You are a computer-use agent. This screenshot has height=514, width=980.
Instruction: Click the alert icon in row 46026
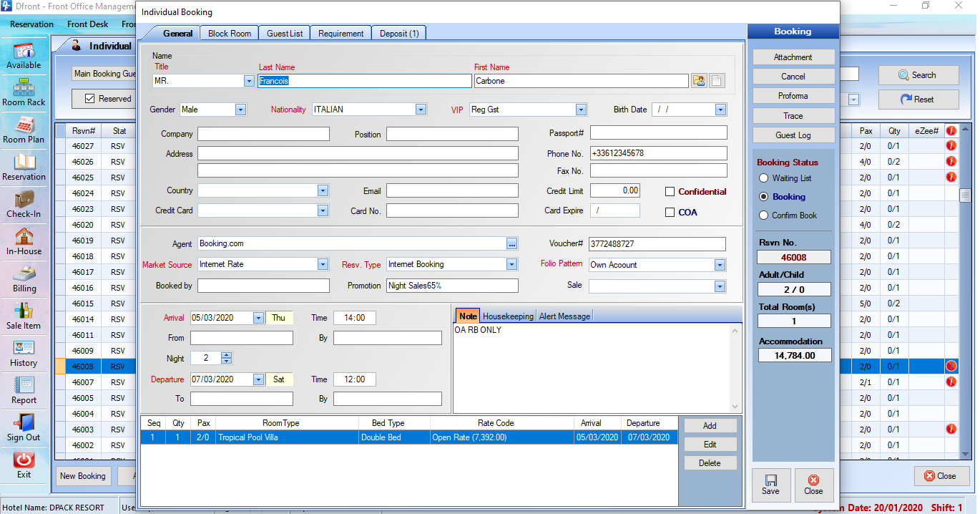pos(951,162)
